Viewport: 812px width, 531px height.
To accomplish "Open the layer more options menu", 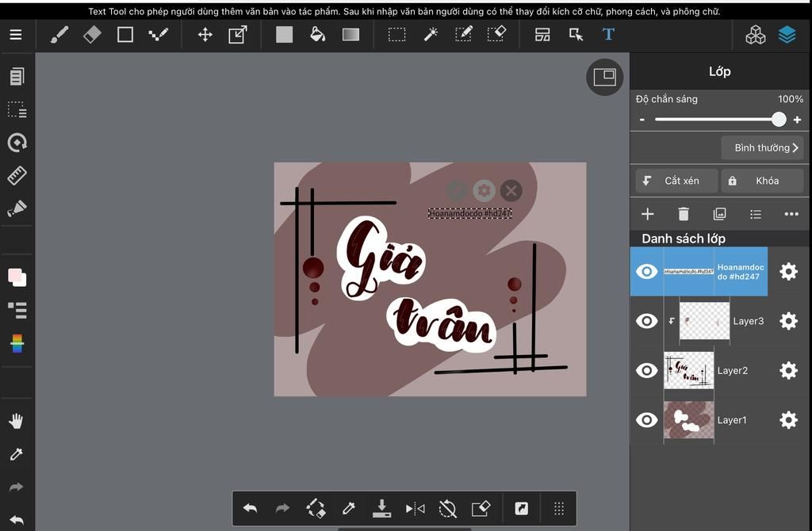I will click(791, 214).
